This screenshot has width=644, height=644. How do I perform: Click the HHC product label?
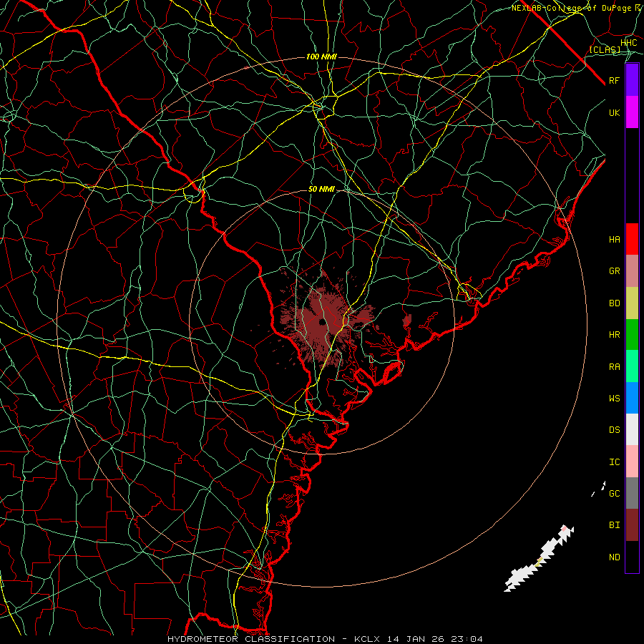[x=628, y=43]
